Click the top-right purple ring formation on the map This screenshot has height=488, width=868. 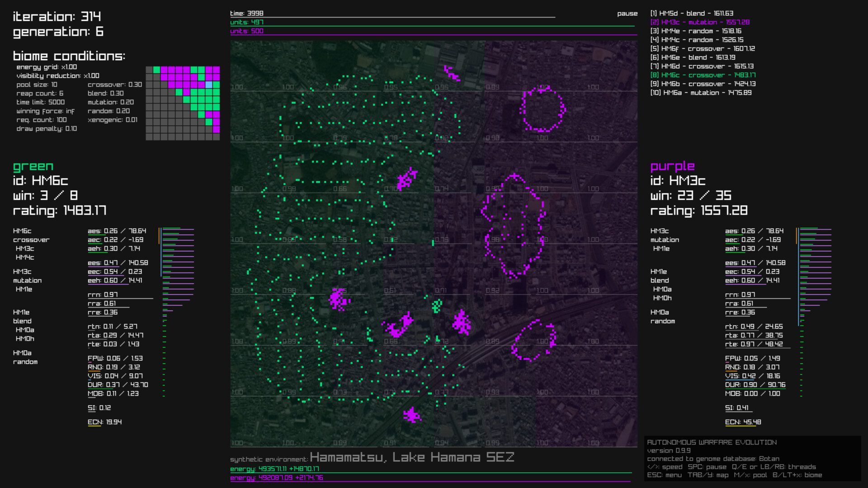542,108
